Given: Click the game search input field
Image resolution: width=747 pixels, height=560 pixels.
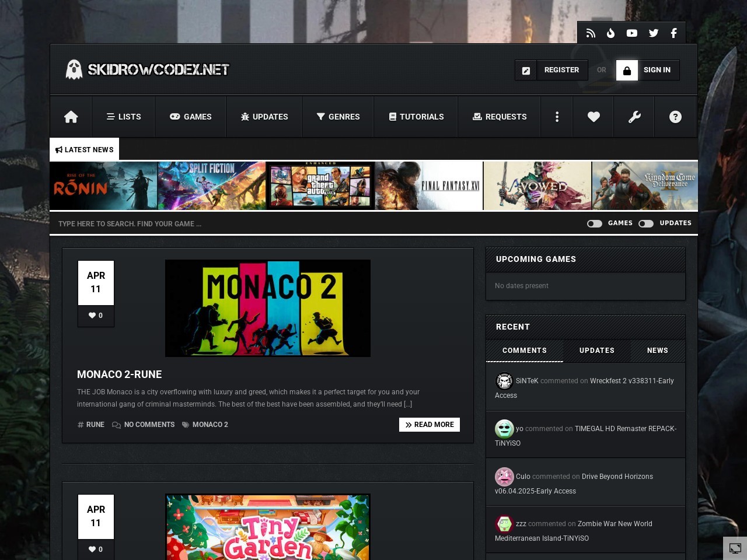Looking at the screenshot, I should tap(315, 223).
